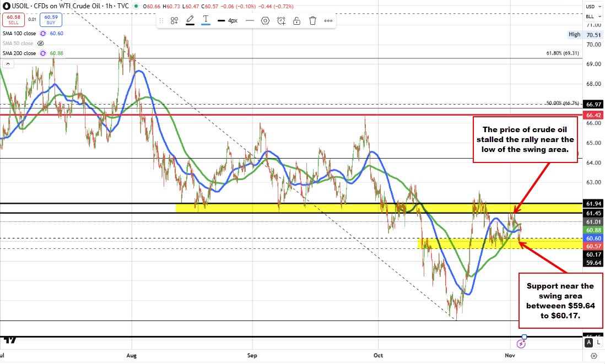Open the BLL unit dropdown
The height and width of the screenshot is (364, 605).
pyautogui.click(x=592, y=16)
